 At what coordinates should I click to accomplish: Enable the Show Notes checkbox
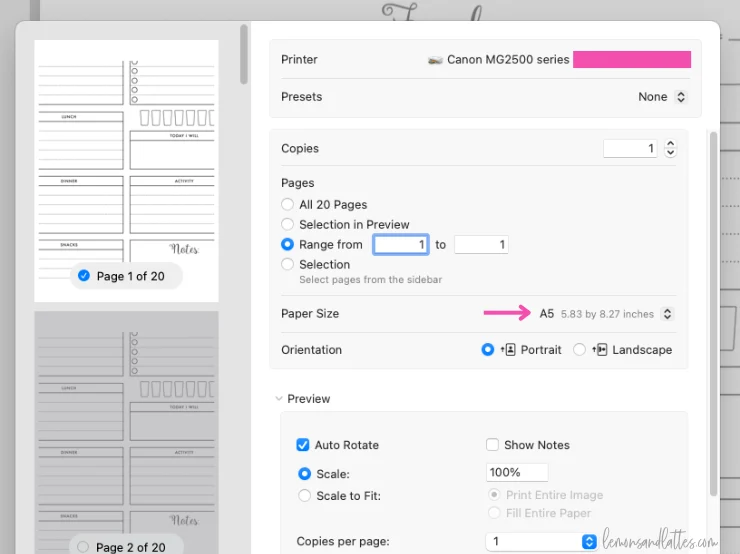click(x=492, y=445)
